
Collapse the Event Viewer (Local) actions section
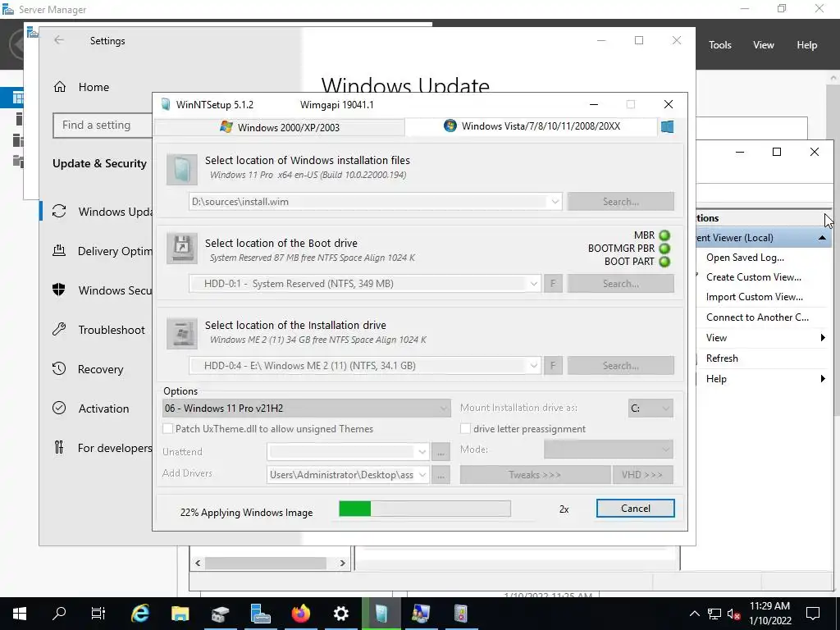(822, 238)
